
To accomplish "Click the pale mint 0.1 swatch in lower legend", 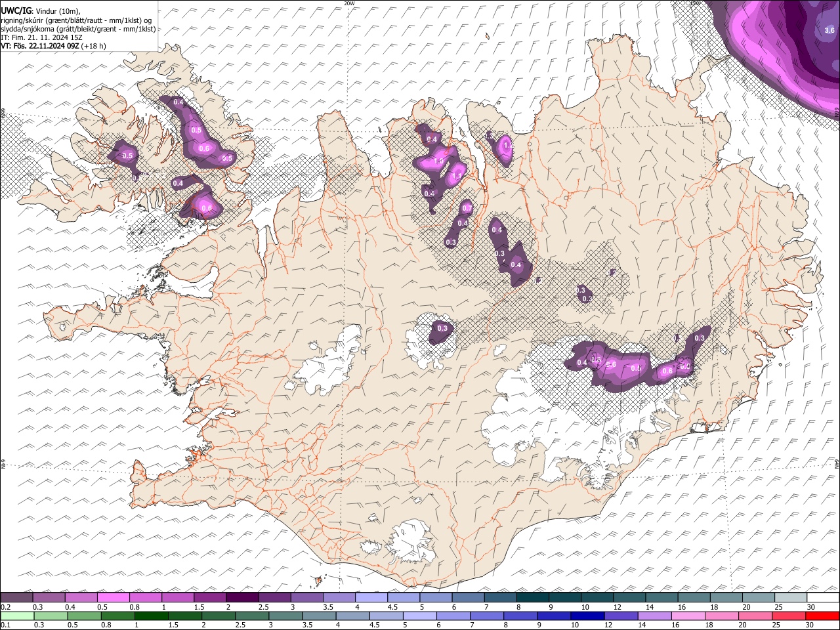I will (17, 616).
